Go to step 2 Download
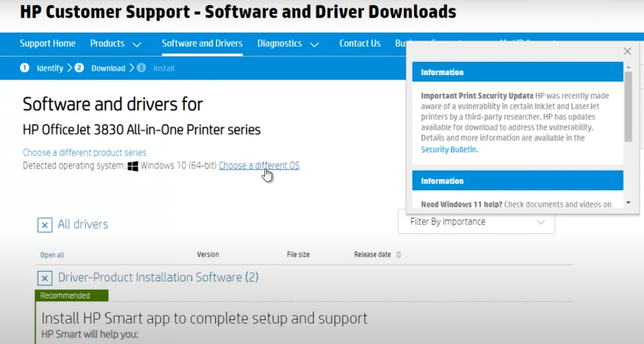This screenshot has height=344, width=644. point(108,68)
